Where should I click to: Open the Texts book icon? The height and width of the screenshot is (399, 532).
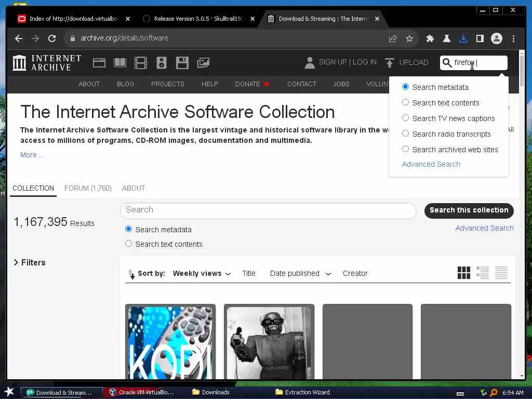120,63
